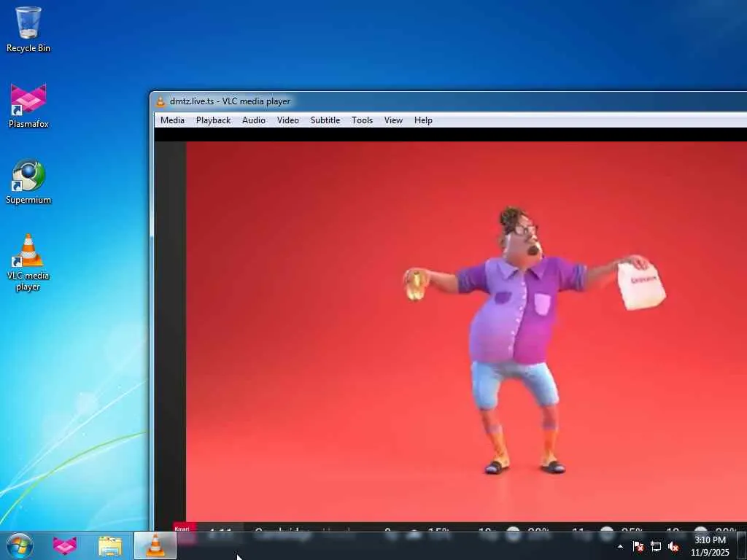
Task: Open the Help menu
Action: click(x=423, y=120)
